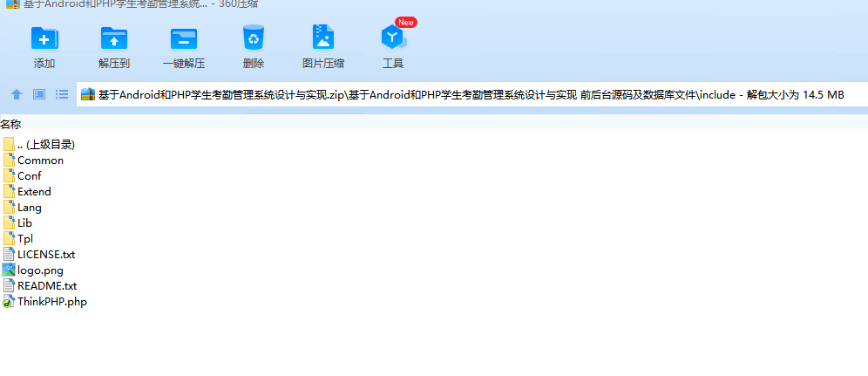The height and width of the screenshot is (376, 868).
Task: Click the Common folder icon
Action: [x=9, y=160]
